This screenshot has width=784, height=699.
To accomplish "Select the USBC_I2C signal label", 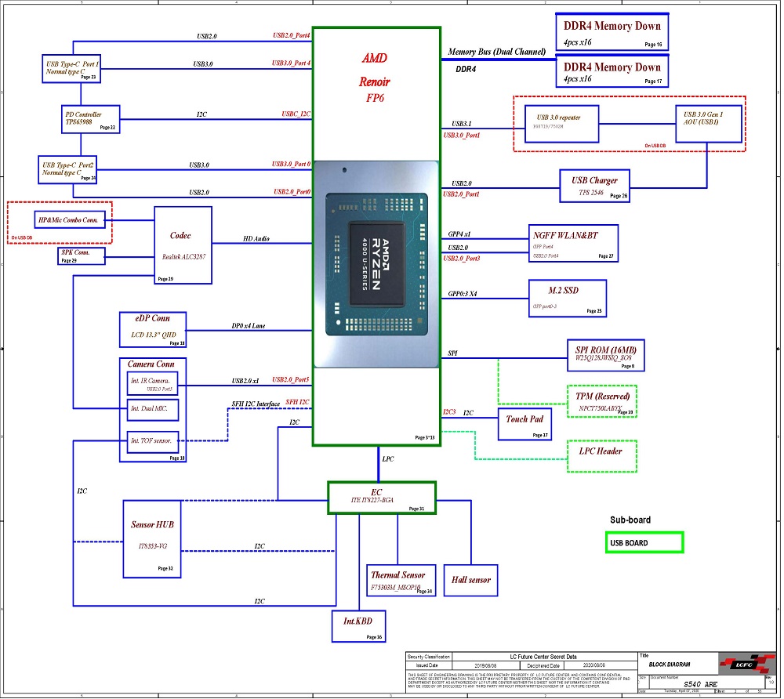I will tap(297, 114).
